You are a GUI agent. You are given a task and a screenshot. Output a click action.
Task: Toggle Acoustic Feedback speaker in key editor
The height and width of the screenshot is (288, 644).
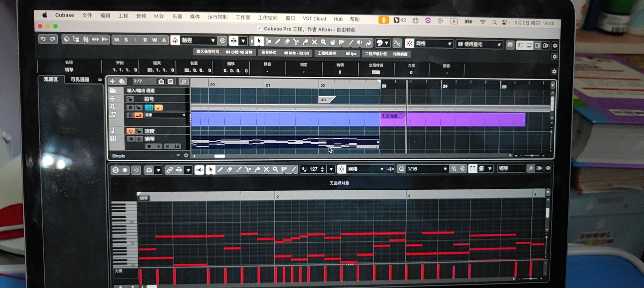(199, 170)
